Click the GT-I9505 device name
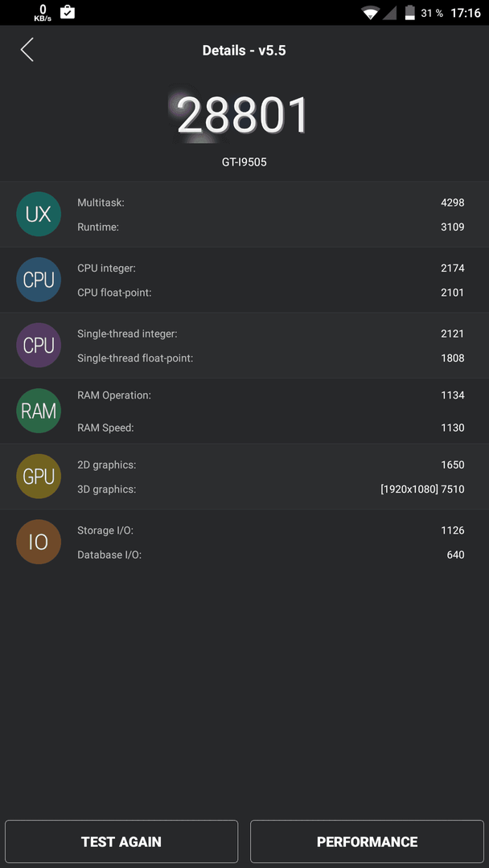 (244, 162)
